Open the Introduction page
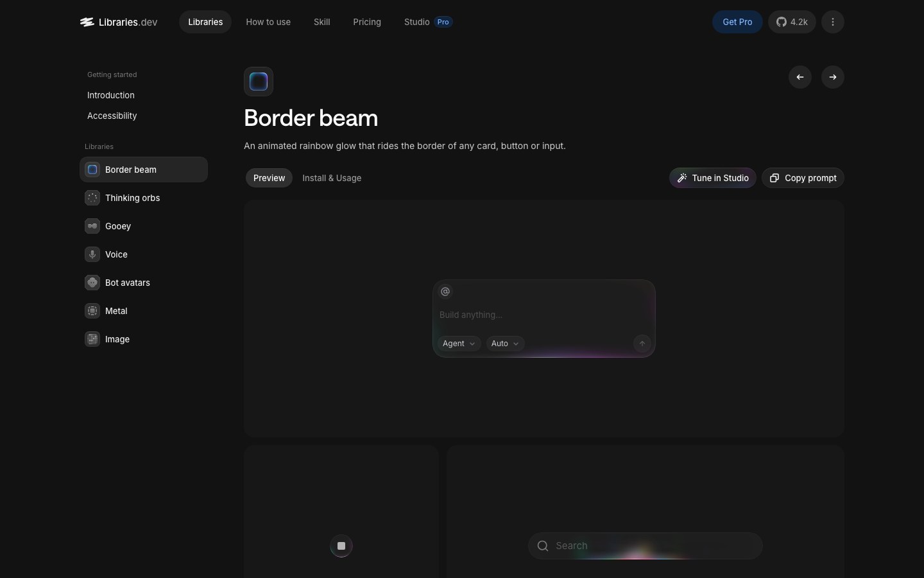Screen dimensions: 924x578 click(x=111, y=95)
